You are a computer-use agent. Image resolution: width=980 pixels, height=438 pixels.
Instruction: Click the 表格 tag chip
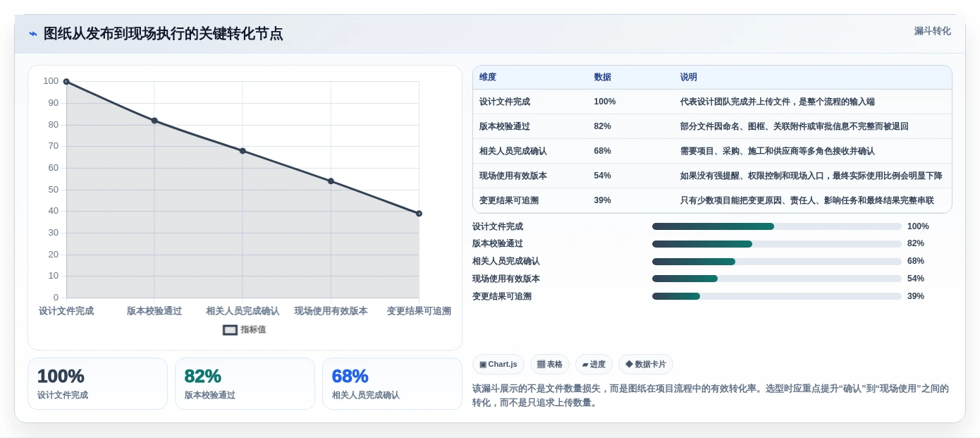[550, 364]
